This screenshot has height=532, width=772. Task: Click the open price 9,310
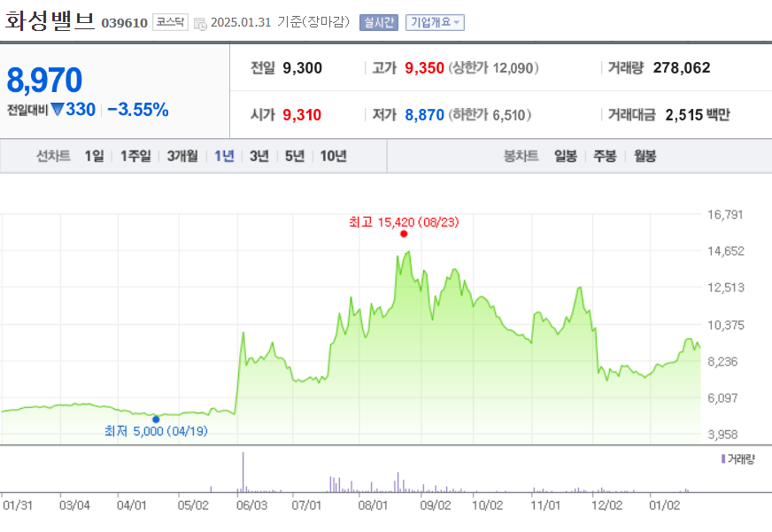(302, 115)
